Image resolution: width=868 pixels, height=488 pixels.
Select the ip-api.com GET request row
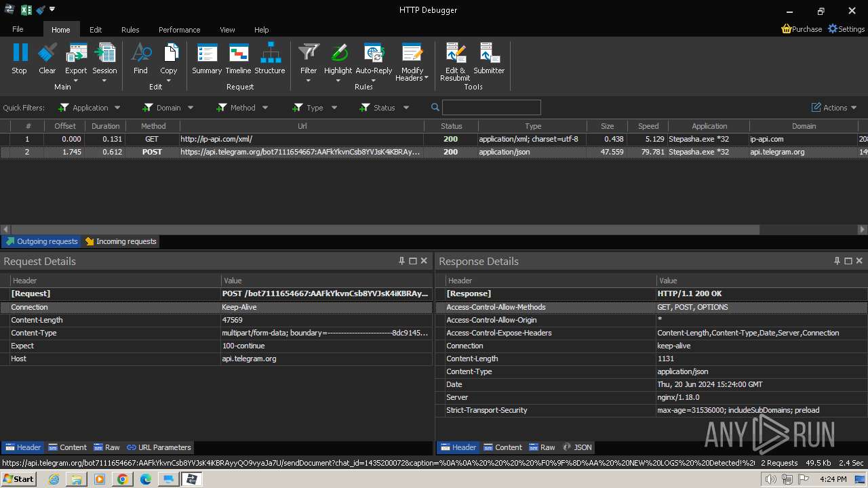434,139
